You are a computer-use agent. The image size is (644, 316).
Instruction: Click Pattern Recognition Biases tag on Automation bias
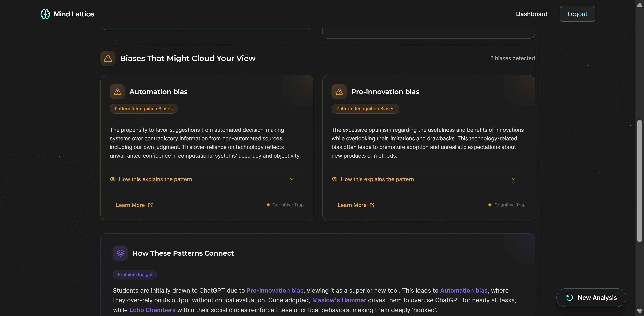[x=144, y=109]
